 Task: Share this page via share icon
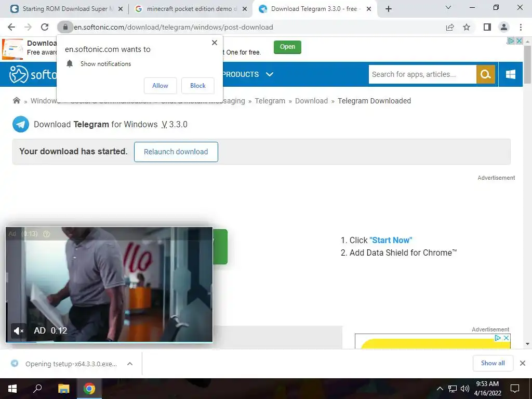point(450,27)
